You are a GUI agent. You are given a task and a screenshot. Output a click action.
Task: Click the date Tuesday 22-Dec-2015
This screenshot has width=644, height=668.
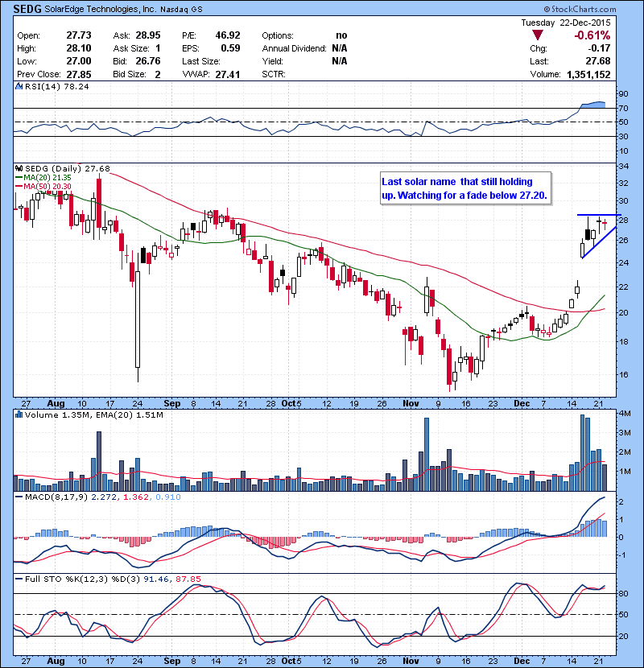pos(566,23)
